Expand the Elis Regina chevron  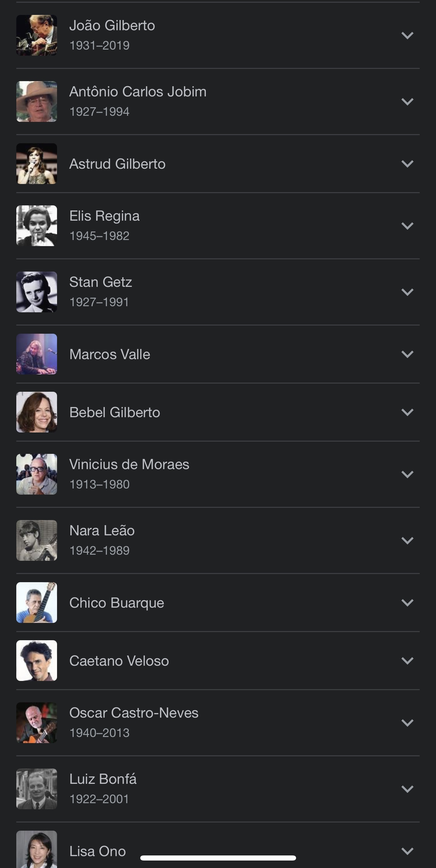click(x=407, y=226)
